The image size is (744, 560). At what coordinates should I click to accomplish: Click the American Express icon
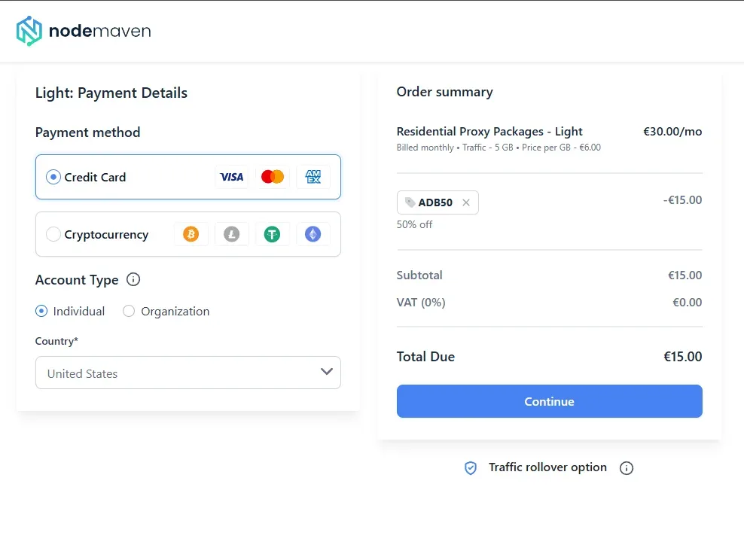pyautogui.click(x=313, y=177)
